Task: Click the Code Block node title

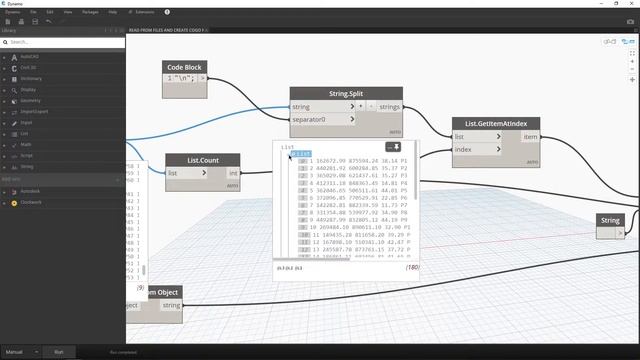Action: coord(184,67)
